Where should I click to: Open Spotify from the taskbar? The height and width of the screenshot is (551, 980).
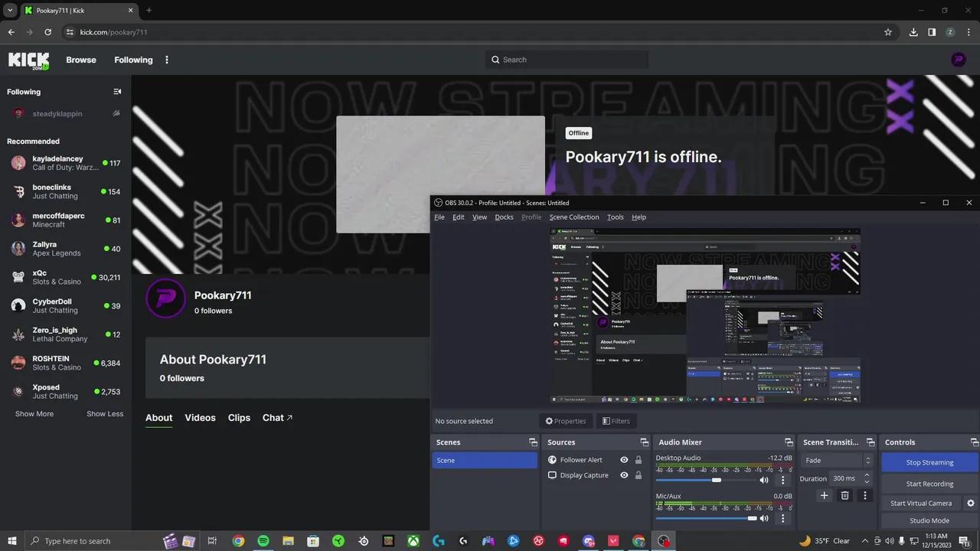pyautogui.click(x=263, y=541)
